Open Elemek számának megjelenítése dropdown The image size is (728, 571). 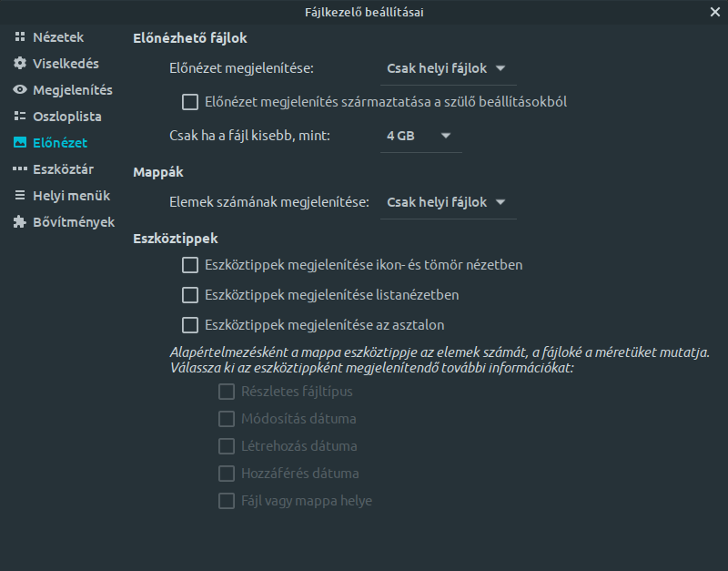448,202
